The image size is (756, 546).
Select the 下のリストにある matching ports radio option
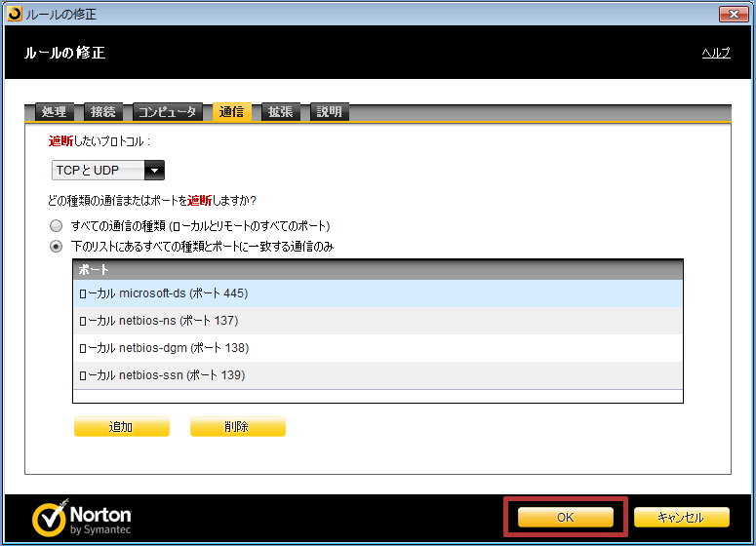pyautogui.click(x=57, y=247)
